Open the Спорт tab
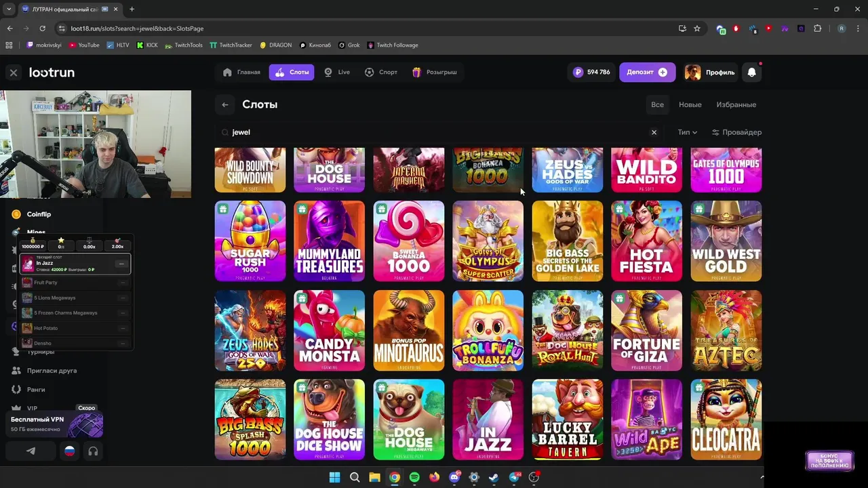 tap(381, 72)
